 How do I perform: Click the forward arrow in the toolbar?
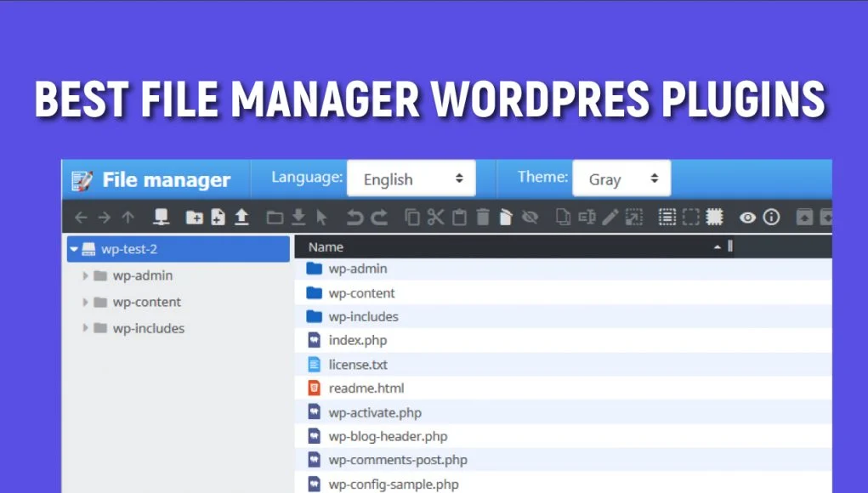coord(104,218)
